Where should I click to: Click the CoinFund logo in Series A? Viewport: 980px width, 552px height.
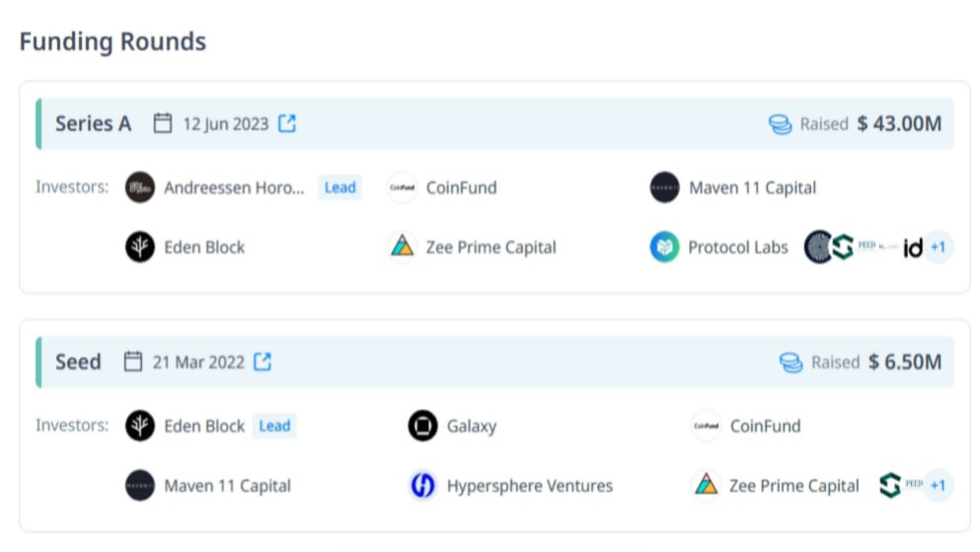[402, 188]
